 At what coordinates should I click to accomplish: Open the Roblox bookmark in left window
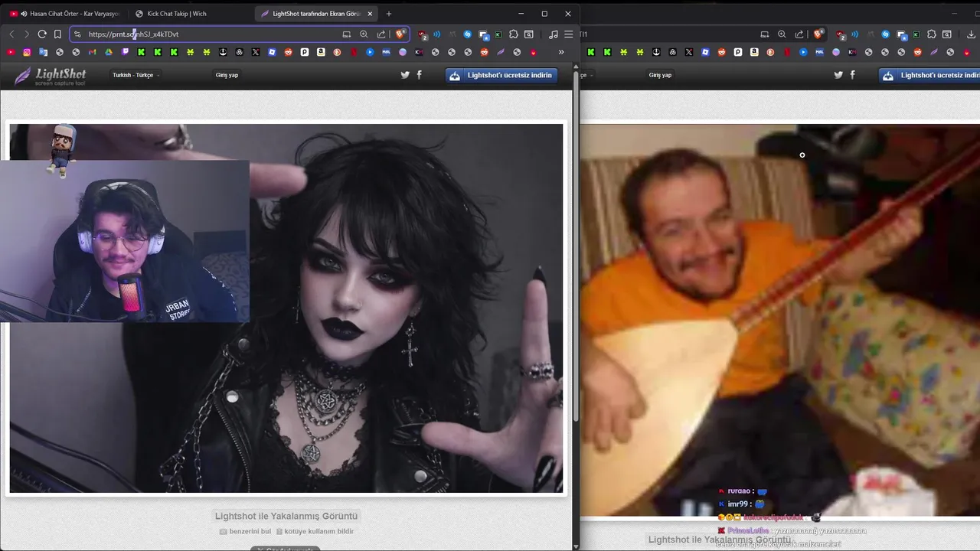(272, 52)
